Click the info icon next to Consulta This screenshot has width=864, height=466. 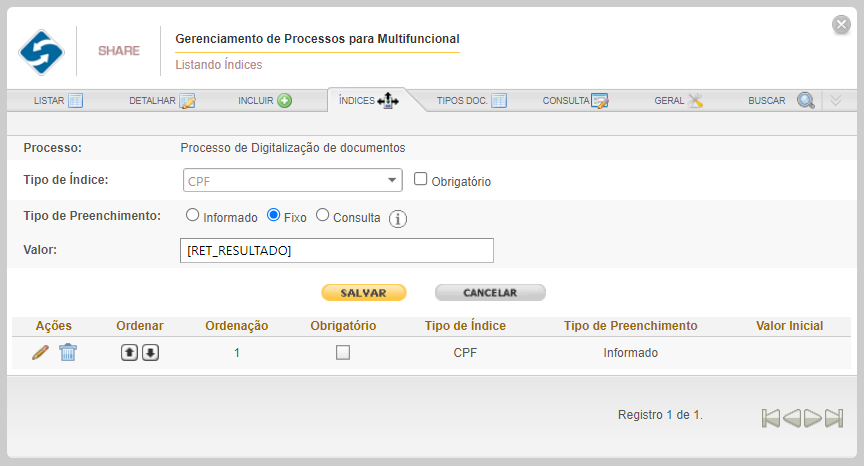click(x=398, y=219)
